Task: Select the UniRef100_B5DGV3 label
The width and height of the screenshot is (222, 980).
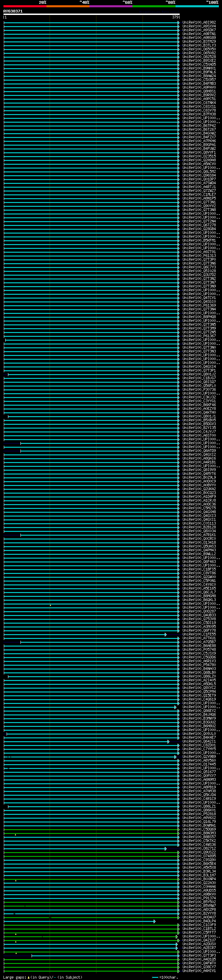Action: click(x=199, y=424)
